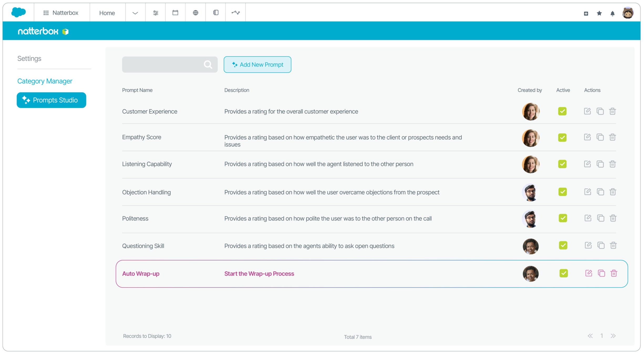Open the calendar icon in top bar
Image resolution: width=644 pixels, height=354 pixels.
point(175,13)
